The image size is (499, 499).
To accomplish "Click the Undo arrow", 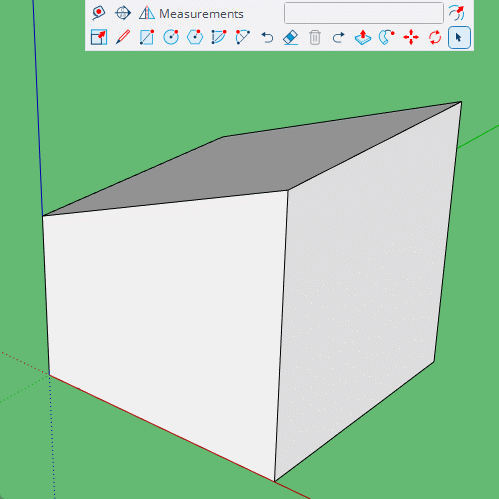I will coord(267,37).
